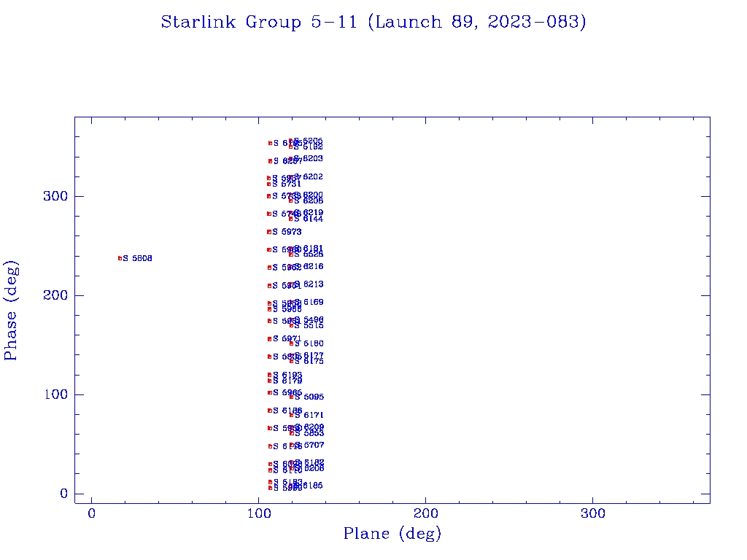Click the data label "S 5853"

309,433
